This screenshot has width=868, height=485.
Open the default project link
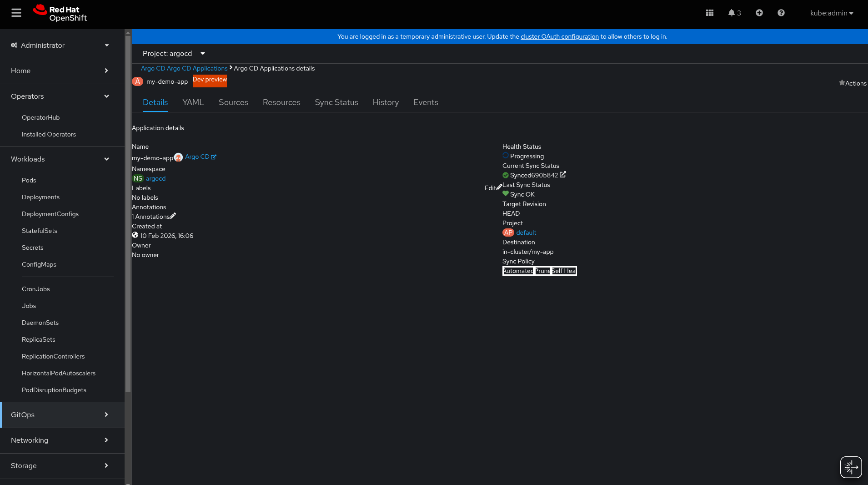click(x=526, y=232)
